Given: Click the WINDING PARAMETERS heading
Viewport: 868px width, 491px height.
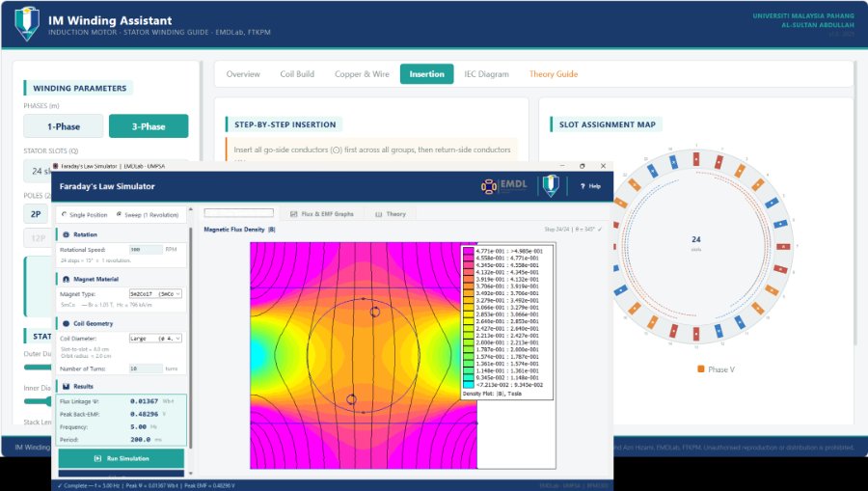Looking at the screenshot, I should (x=80, y=88).
